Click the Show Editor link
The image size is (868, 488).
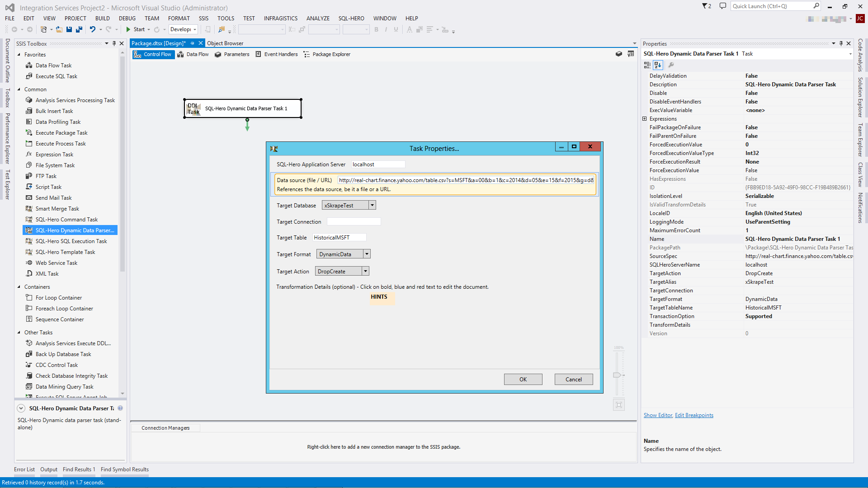pyautogui.click(x=658, y=415)
